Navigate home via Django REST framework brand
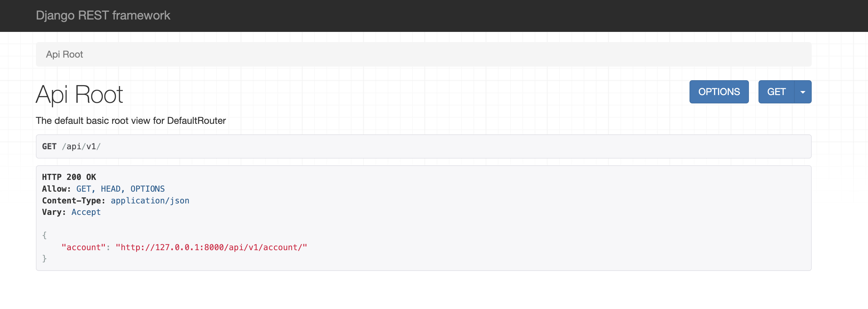 103,15
